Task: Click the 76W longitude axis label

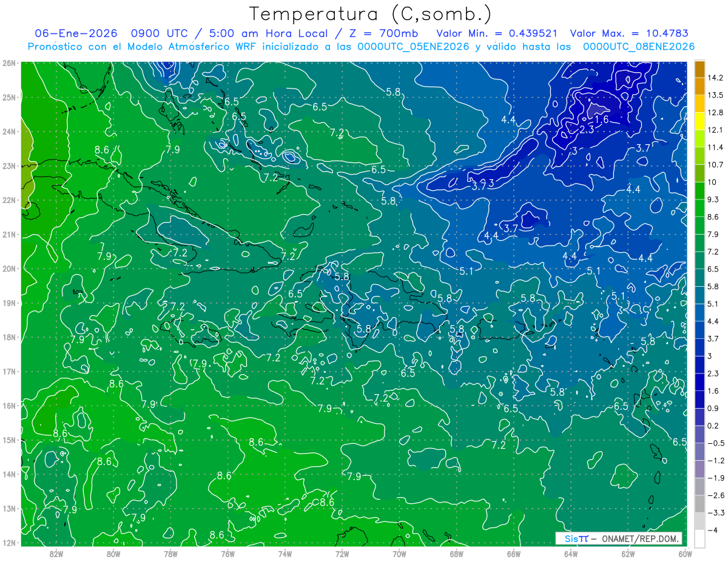Action: coord(227,554)
